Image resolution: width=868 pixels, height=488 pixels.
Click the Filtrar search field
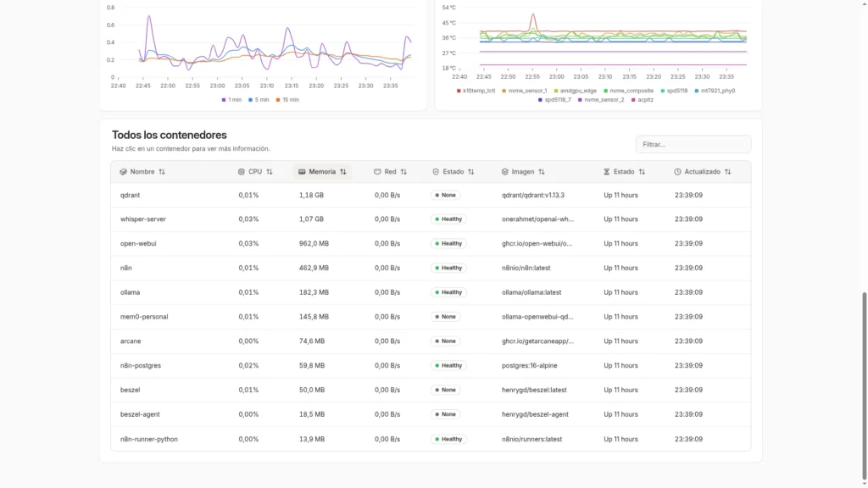(x=693, y=144)
